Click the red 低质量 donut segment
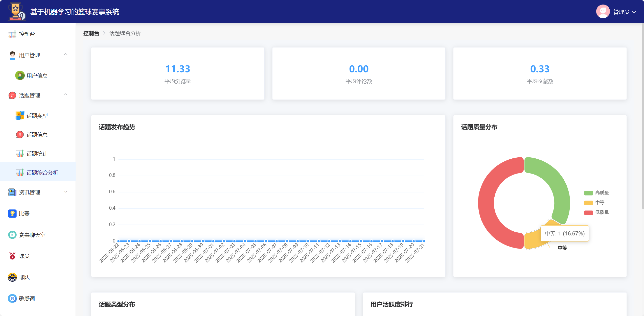This screenshot has width=644, height=316. coord(487,203)
